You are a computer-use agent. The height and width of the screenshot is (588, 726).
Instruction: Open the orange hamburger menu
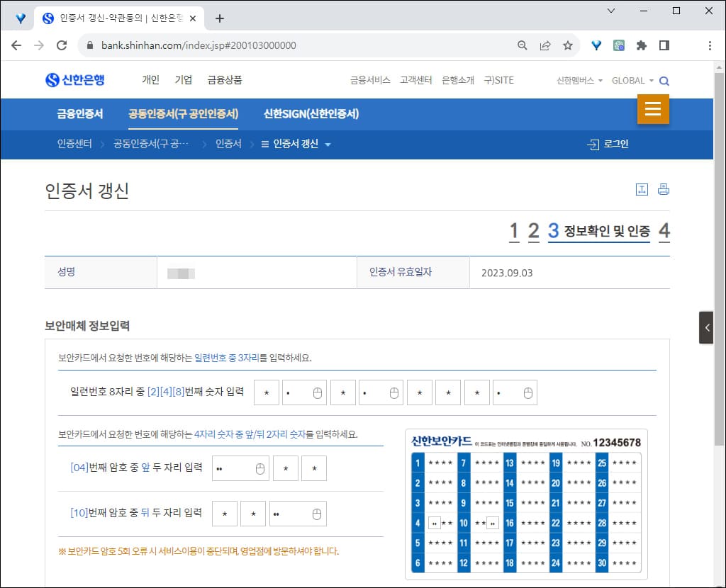[x=653, y=110]
